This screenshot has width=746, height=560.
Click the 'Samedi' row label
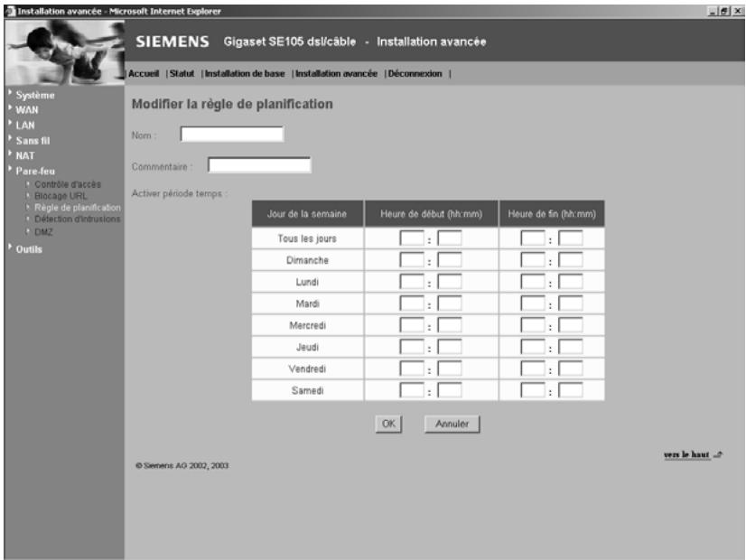[x=307, y=390]
